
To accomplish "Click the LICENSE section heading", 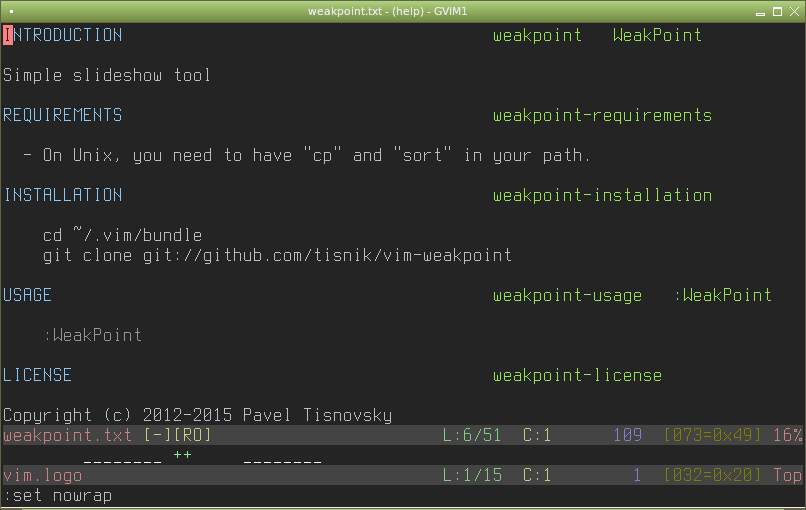I will click(37, 375).
